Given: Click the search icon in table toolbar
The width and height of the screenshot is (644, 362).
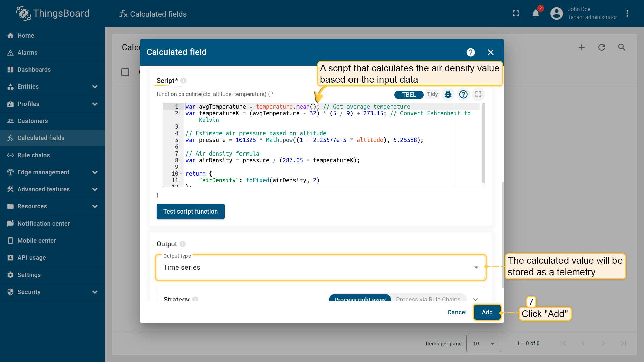Looking at the screenshot, I should point(622,47).
